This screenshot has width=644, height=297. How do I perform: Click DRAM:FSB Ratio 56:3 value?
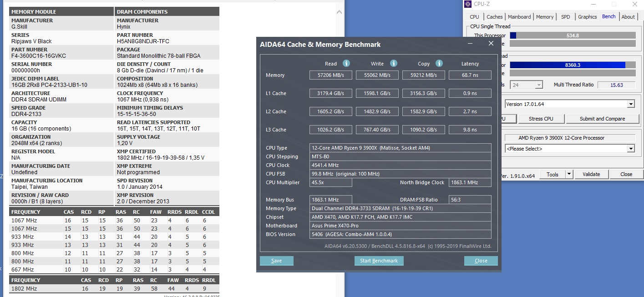[x=470, y=200]
